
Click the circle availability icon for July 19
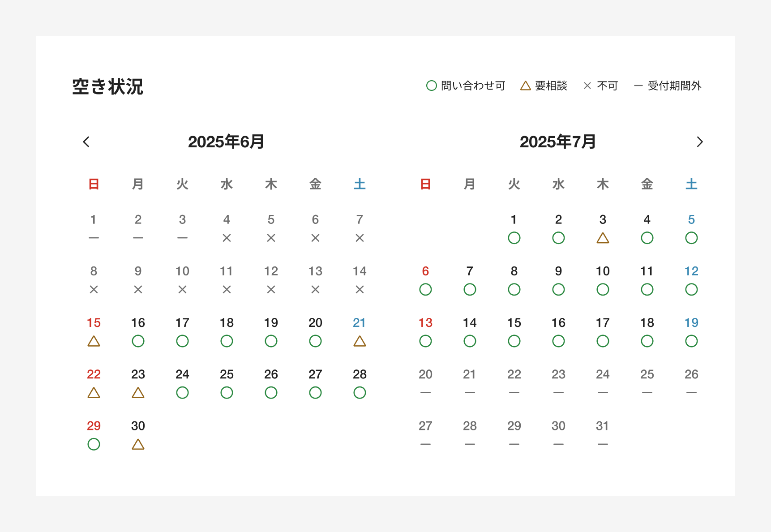[691, 341]
